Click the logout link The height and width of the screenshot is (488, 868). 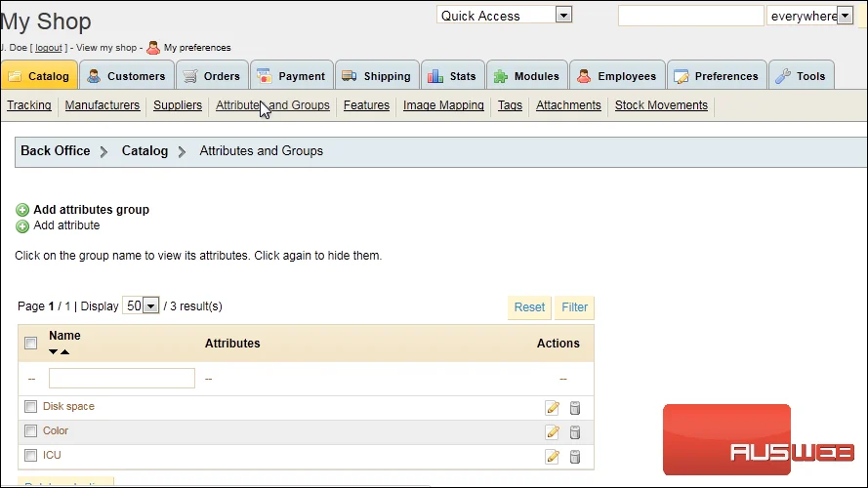tap(49, 48)
